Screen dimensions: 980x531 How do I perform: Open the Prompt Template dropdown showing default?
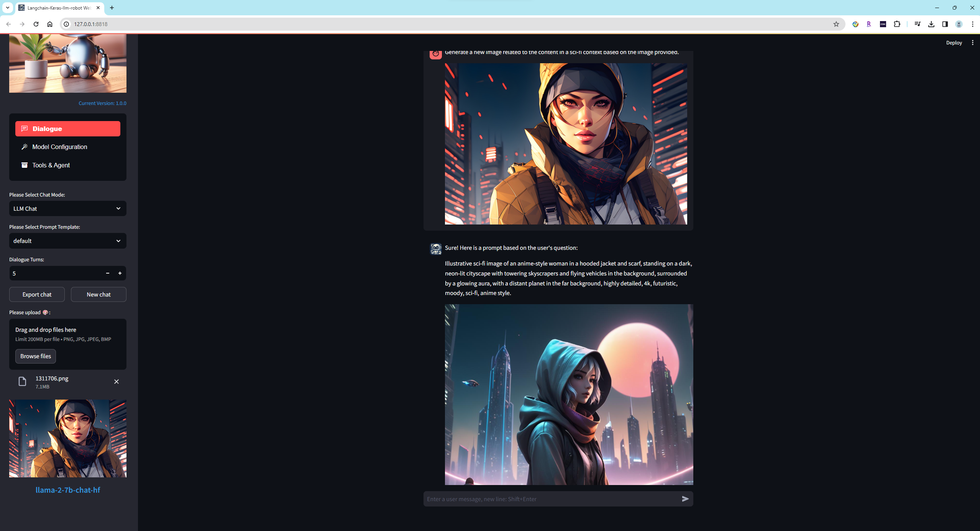click(x=67, y=241)
